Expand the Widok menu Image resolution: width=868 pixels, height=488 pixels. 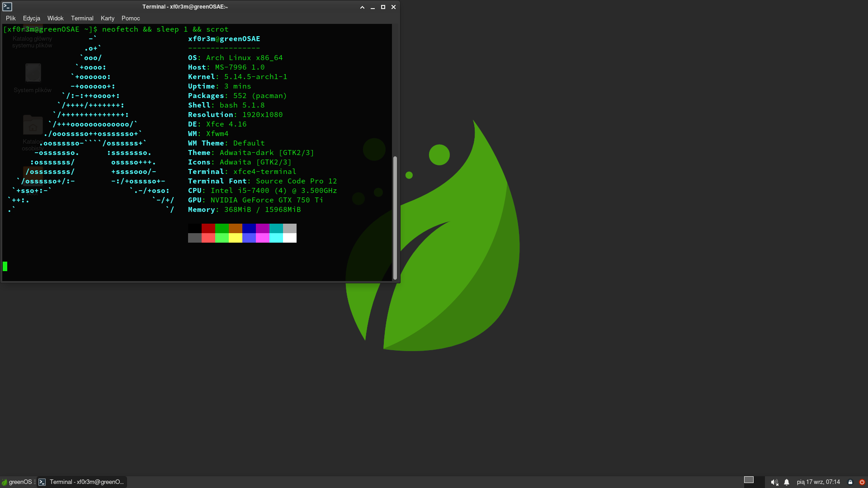coord(55,19)
